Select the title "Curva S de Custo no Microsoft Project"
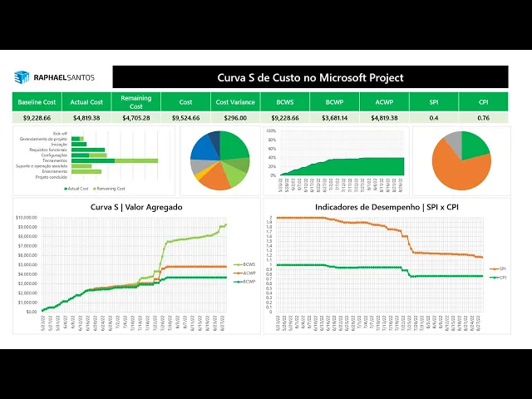The width and height of the screenshot is (532, 399). pyautogui.click(x=310, y=77)
